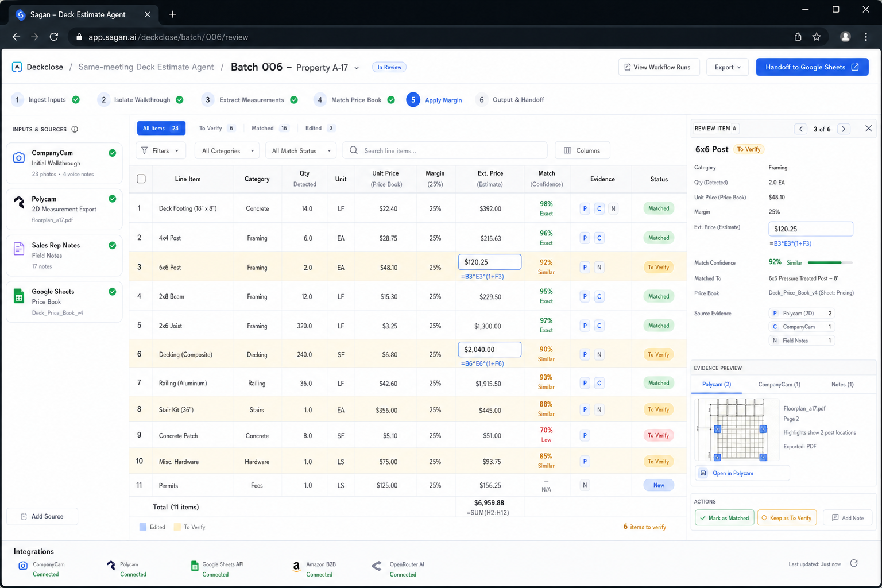Screen dimensions: 882x588
Task: Click the match confidence progress bar
Action: (x=830, y=262)
